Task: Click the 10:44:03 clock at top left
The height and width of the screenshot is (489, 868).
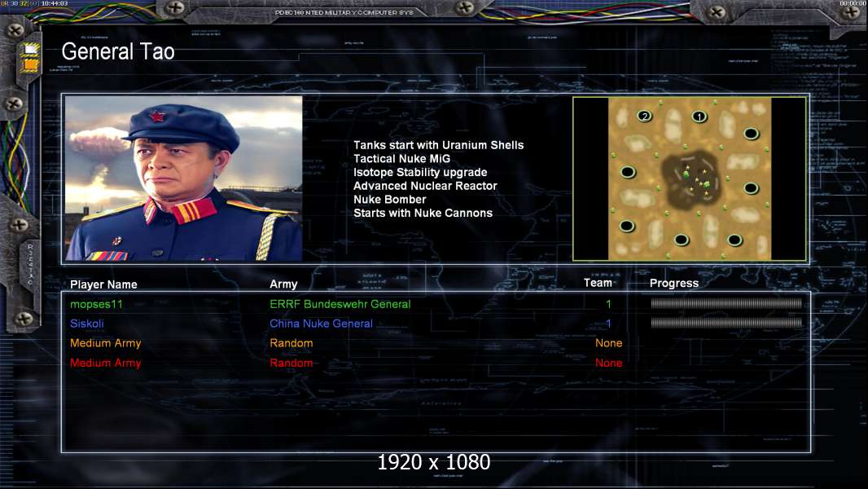Action: pos(55,3)
